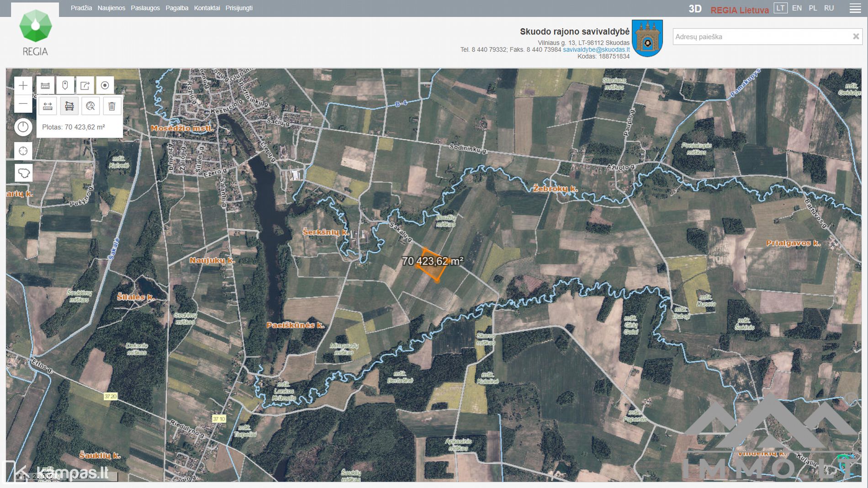The height and width of the screenshot is (488, 868).
Task: Toggle the circle target tool
Action: point(105,85)
